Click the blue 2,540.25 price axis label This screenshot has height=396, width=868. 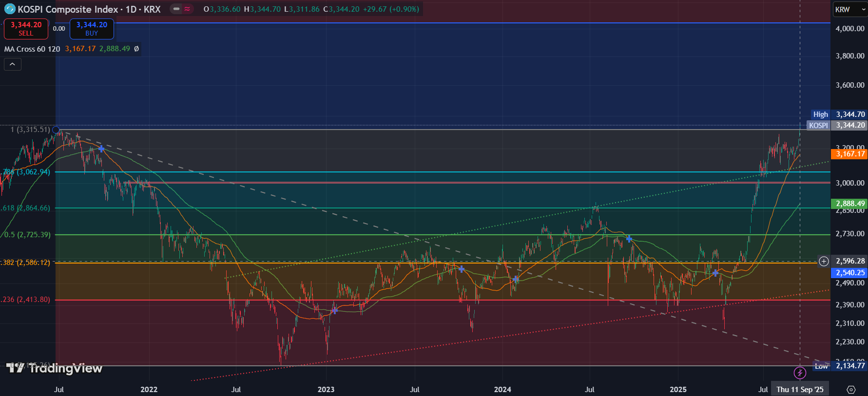coord(850,273)
